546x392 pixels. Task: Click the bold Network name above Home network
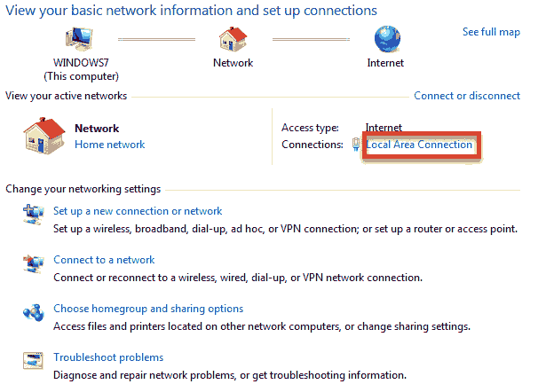97,129
